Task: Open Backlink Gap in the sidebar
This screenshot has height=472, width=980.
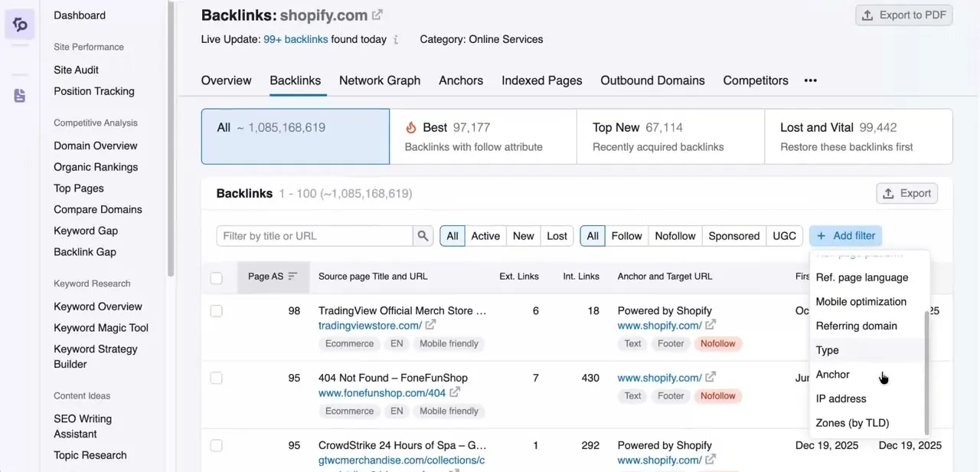Action: pos(85,252)
